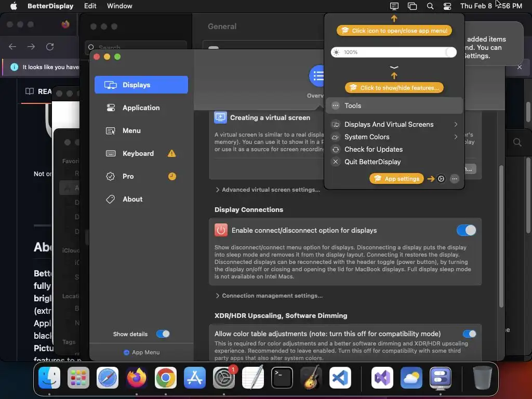This screenshot has height=399, width=532.
Task: Open Launchpad from the Dock
Action: click(x=78, y=378)
